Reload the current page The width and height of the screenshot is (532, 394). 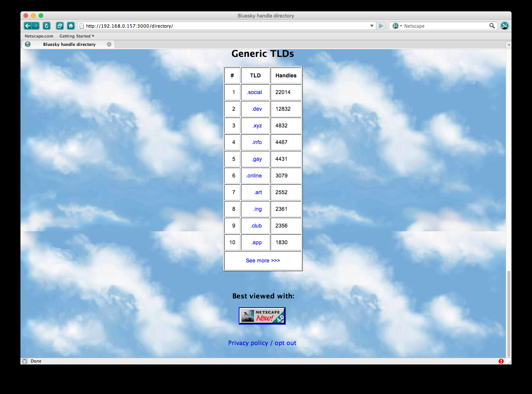click(47, 26)
